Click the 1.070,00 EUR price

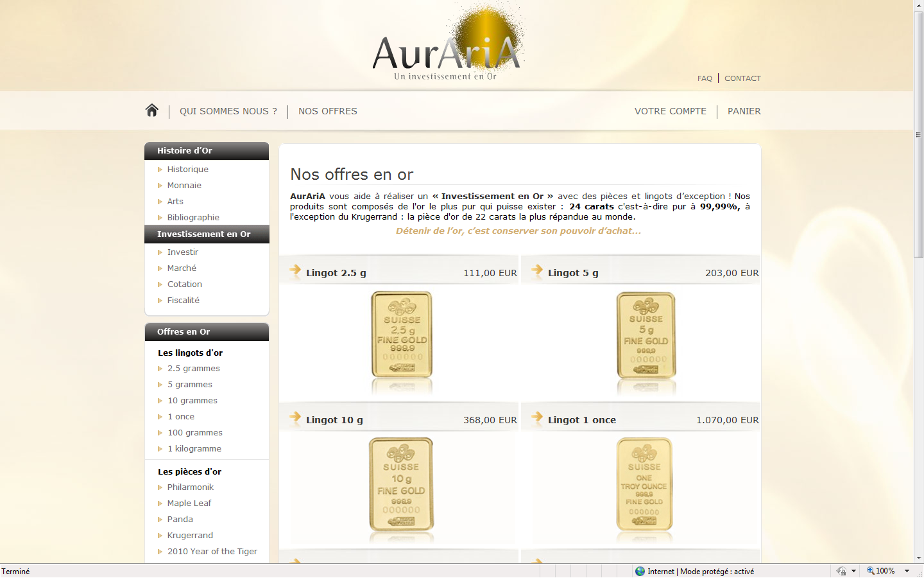(x=728, y=420)
